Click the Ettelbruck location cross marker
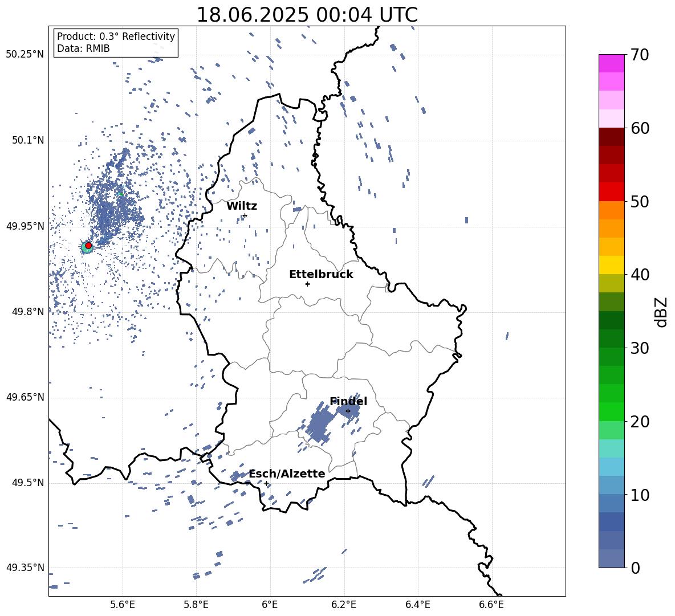Image resolution: width=675 pixels, height=616 pixels. pos(307,284)
